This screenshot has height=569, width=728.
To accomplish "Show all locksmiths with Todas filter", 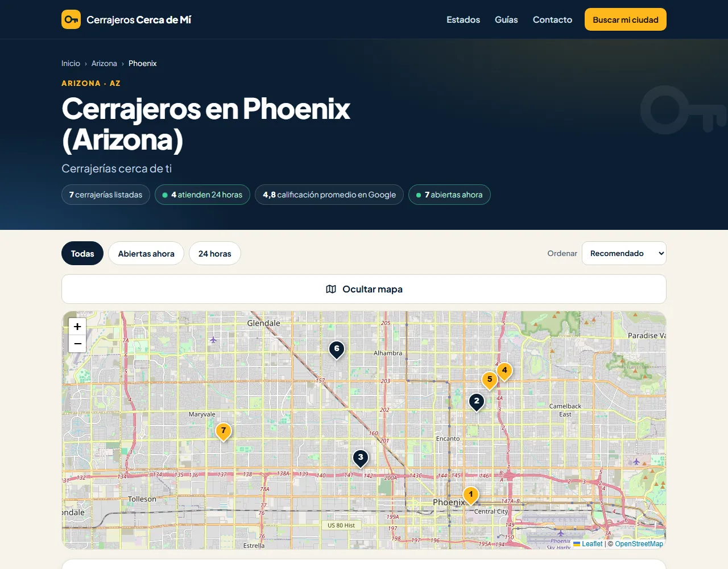I will point(82,254).
